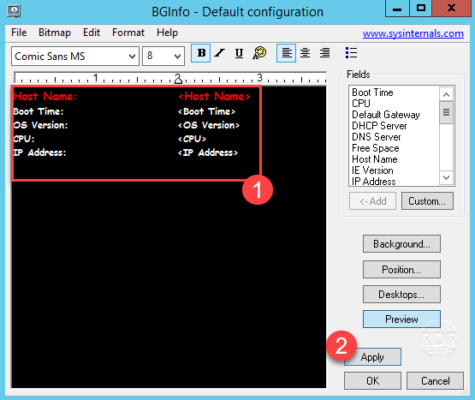Viewport: 475px width, 400px height.
Task: Open the Format menu
Action: (128, 33)
